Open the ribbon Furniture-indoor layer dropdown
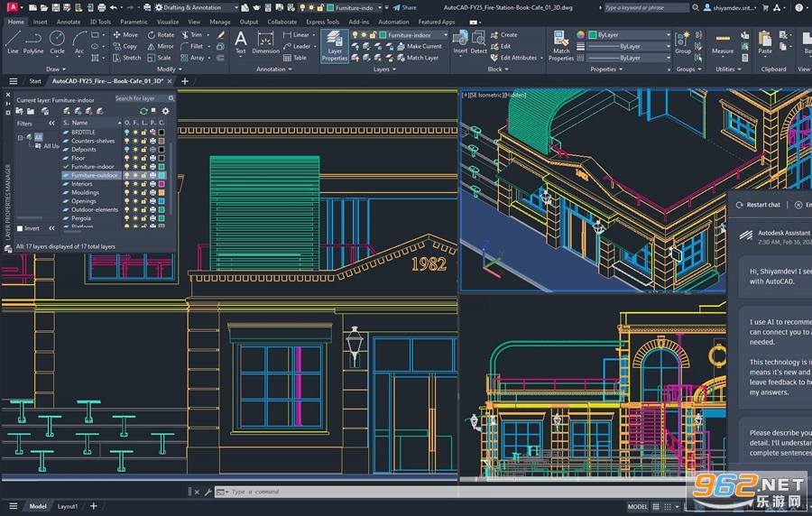 click(x=400, y=34)
